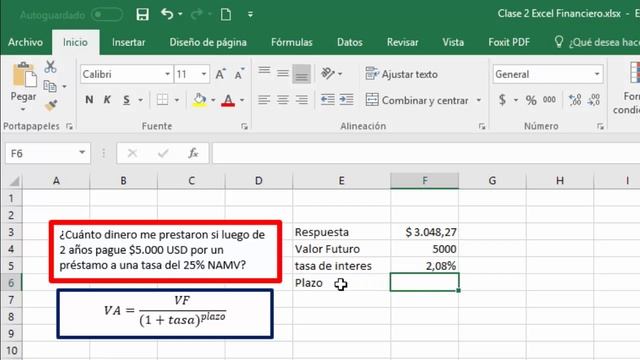Image resolution: width=640 pixels, height=360 pixels.
Task: Switch to the Insertar tab
Action: click(x=129, y=42)
